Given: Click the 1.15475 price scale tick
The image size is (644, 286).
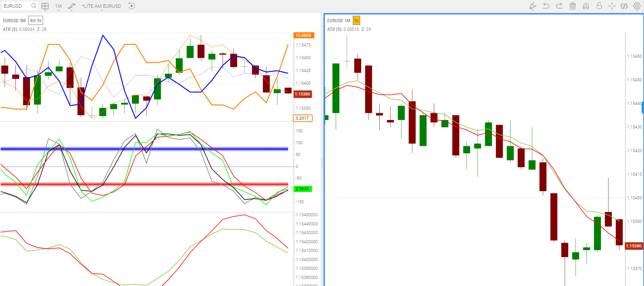Looking at the screenshot, I should tap(303, 45).
